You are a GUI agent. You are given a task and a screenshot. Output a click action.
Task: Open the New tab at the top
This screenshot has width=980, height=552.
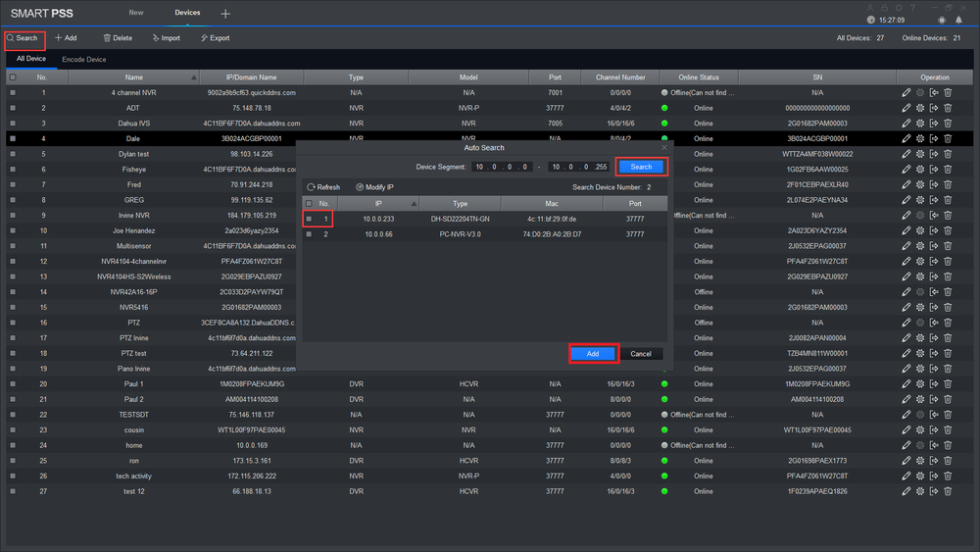click(136, 13)
